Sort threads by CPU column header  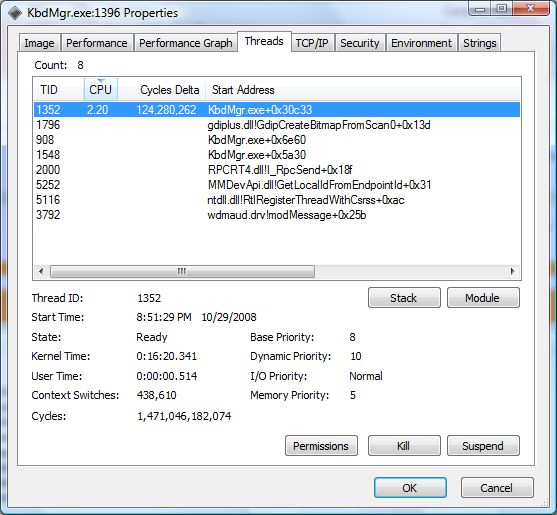coord(101,90)
